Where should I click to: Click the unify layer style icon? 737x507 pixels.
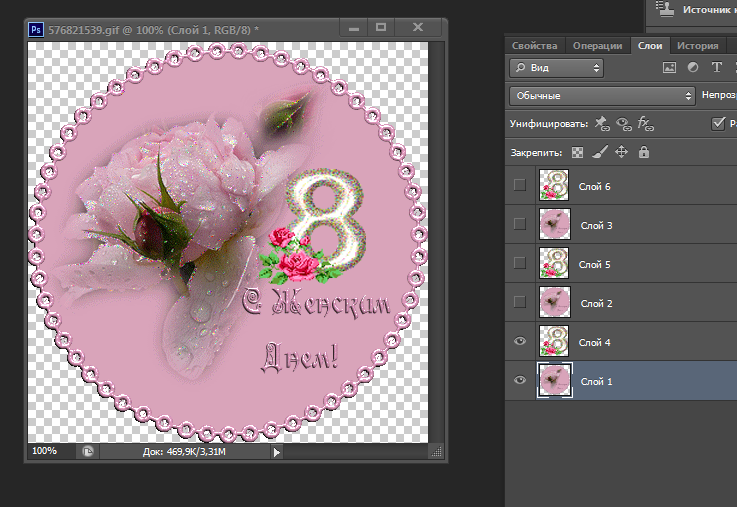click(x=645, y=123)
